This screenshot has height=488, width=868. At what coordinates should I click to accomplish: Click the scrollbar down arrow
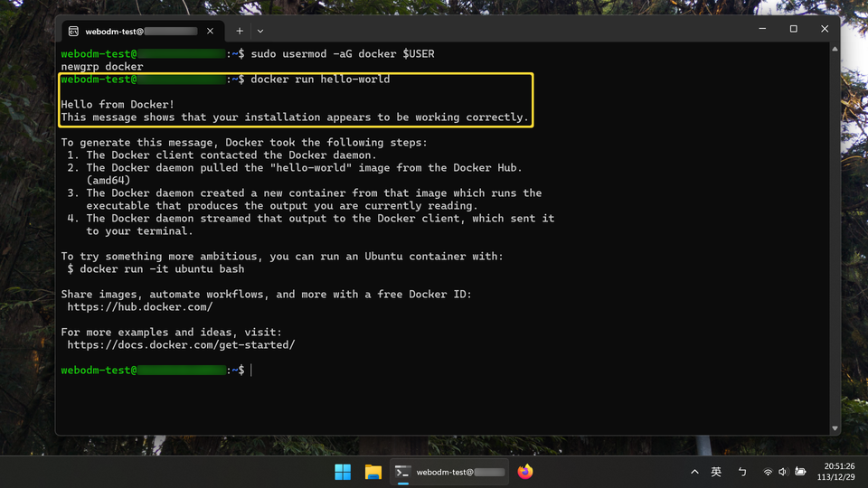tap(835, 428)
